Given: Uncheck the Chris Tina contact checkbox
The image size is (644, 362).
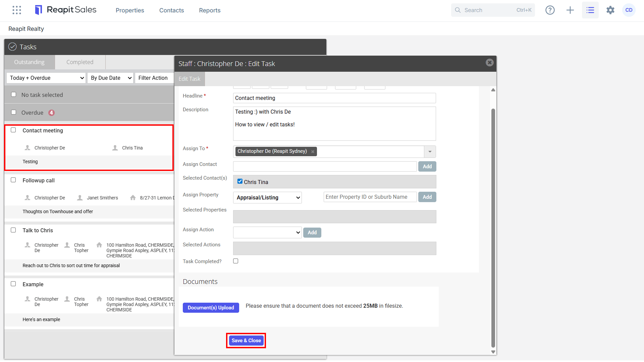Looking at the screenshot, I should [x=240, y=181].
